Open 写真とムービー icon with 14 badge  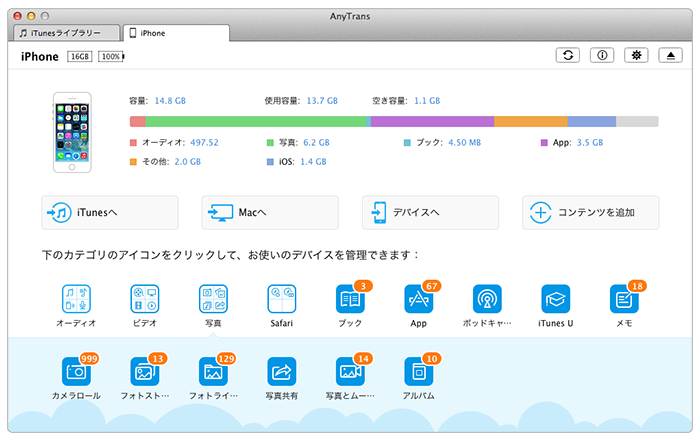click(350, 371)
